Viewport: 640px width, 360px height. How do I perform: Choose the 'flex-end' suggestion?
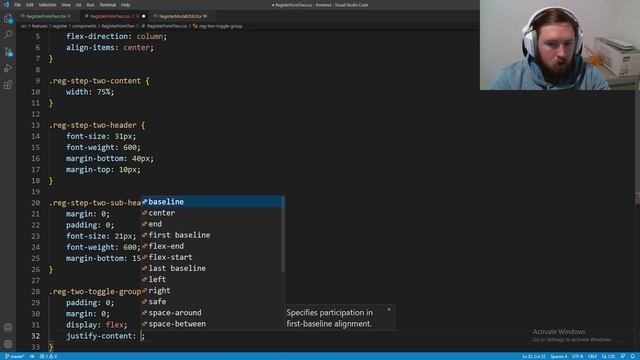point(212,246)
